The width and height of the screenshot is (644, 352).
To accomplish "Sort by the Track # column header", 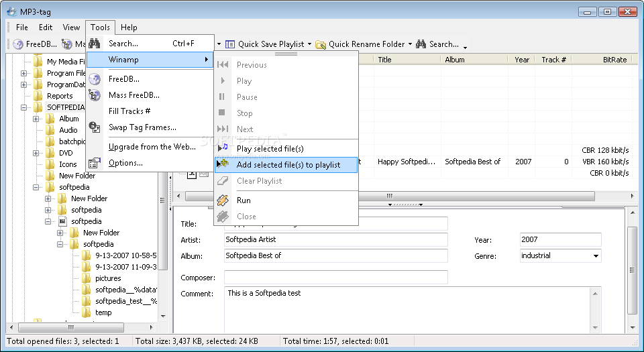I will pos(553,60).
